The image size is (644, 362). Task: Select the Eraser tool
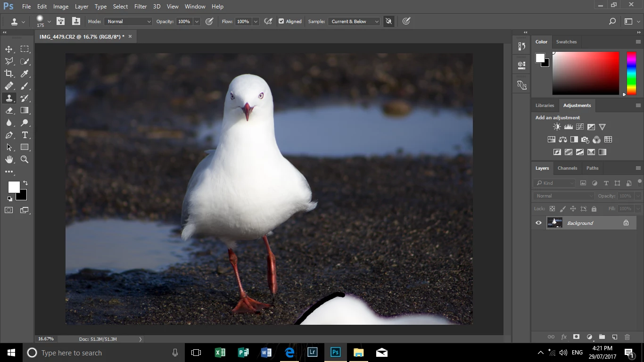[9, 110]
